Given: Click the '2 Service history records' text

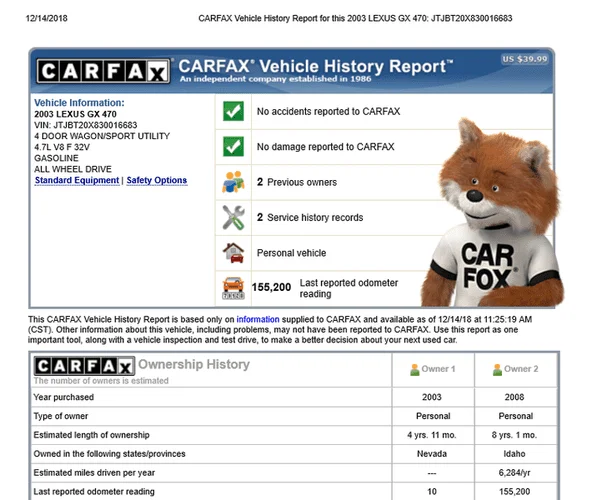Looking at the screenshot, I should pos(310,217).
